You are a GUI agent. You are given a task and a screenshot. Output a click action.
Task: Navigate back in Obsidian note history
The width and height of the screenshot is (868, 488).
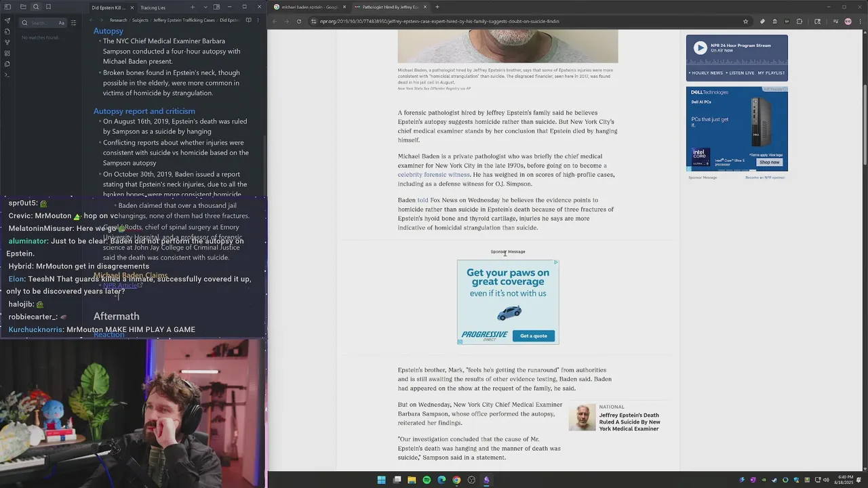(x=92, y=20)
